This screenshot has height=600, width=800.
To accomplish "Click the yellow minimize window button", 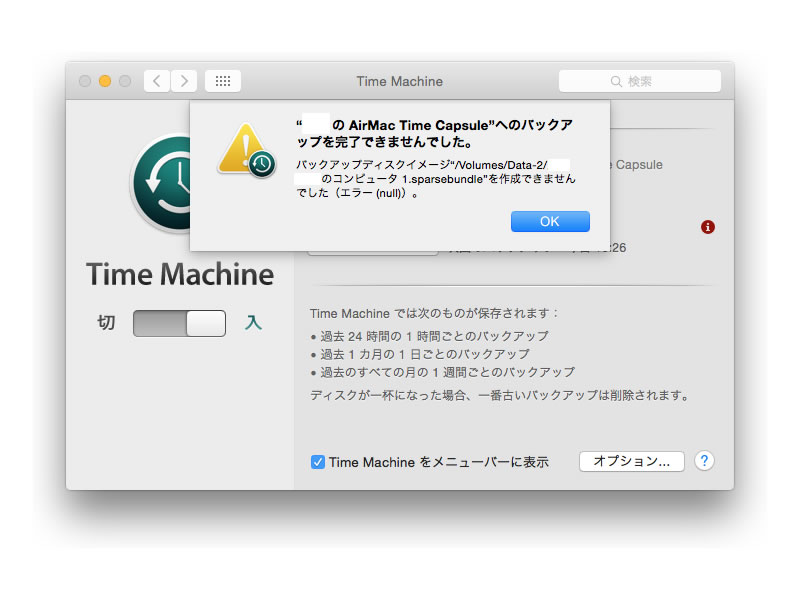I will point(105,81).
